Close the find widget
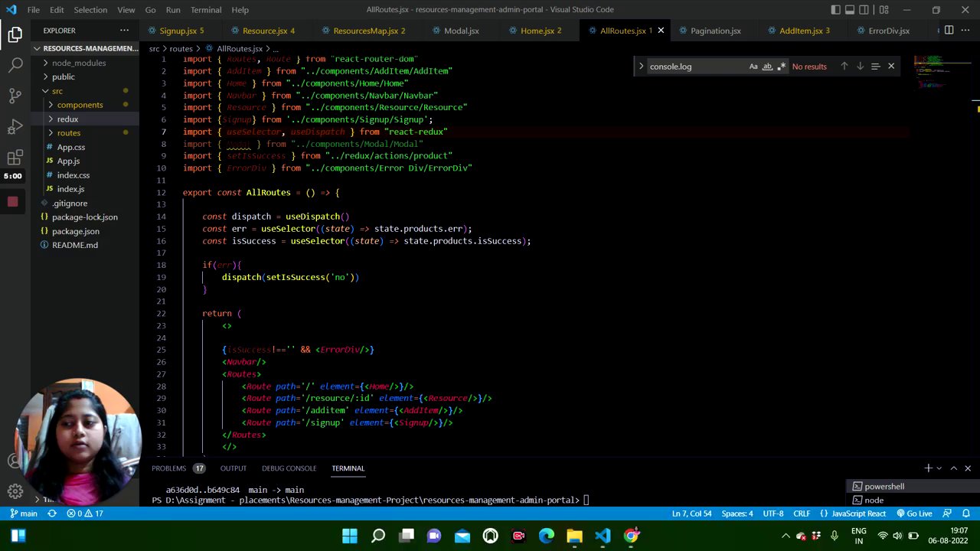 890,67
